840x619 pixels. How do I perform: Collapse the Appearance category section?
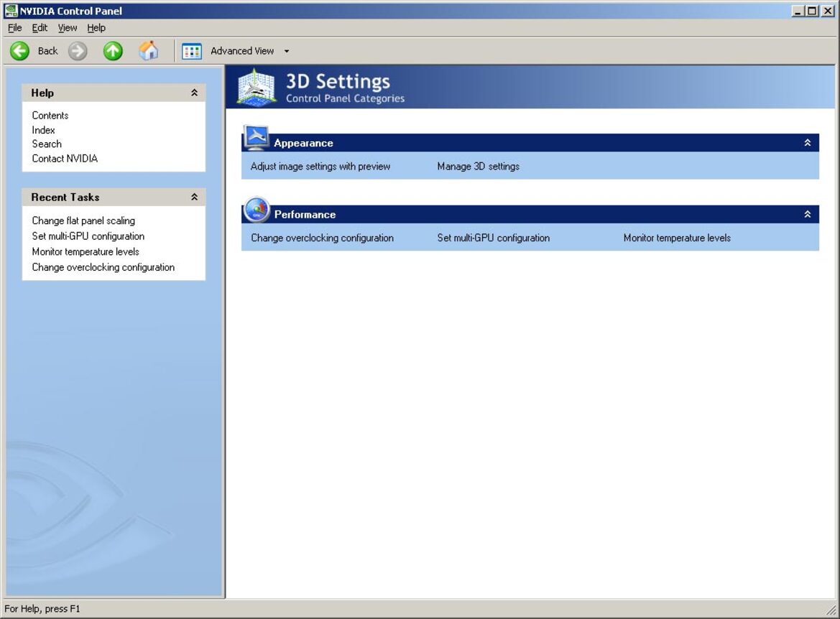(808, 143)
